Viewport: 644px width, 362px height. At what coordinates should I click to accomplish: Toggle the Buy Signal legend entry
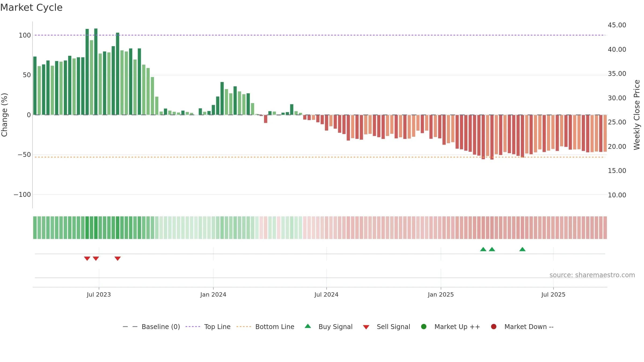tap(329, 327)
